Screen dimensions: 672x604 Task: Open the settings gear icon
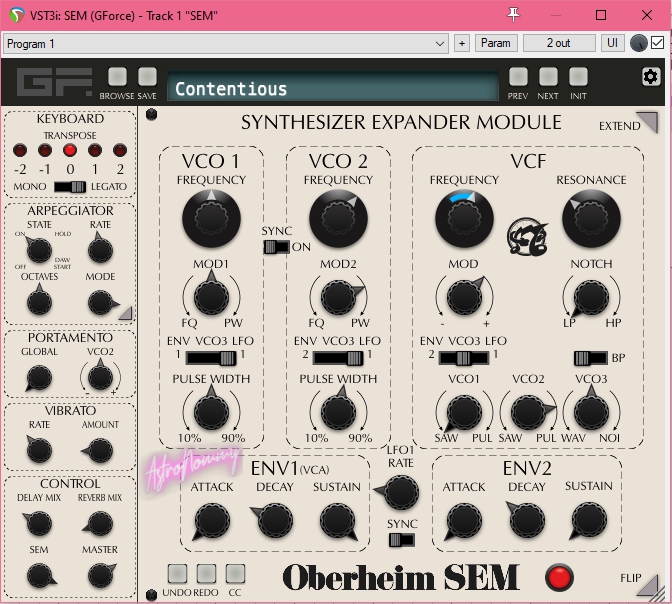coord(651,77)
